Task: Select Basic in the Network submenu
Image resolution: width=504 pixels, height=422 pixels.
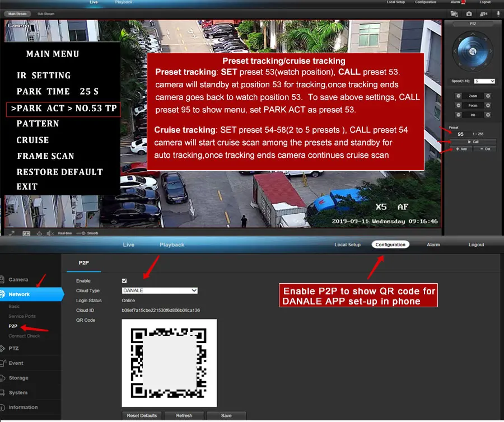Action: coord(14,306)
